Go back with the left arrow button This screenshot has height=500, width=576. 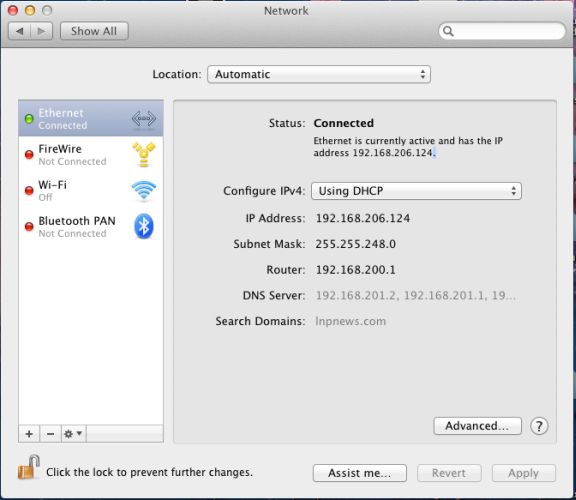click(x=20, y=31)
